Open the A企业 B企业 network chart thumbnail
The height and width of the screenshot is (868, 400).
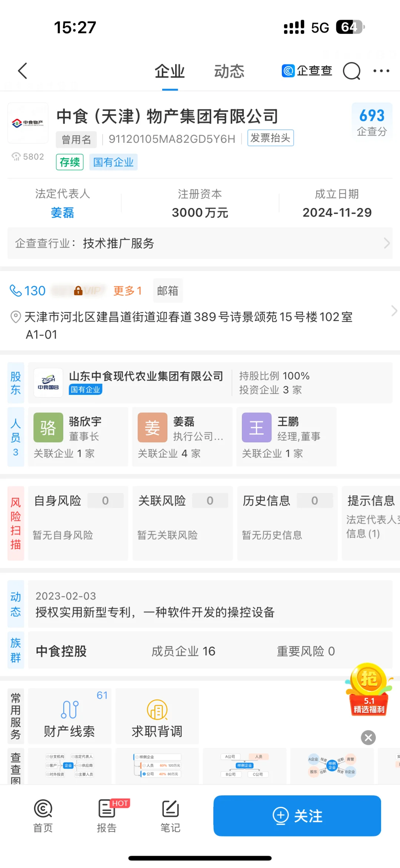tap(332, 765)
